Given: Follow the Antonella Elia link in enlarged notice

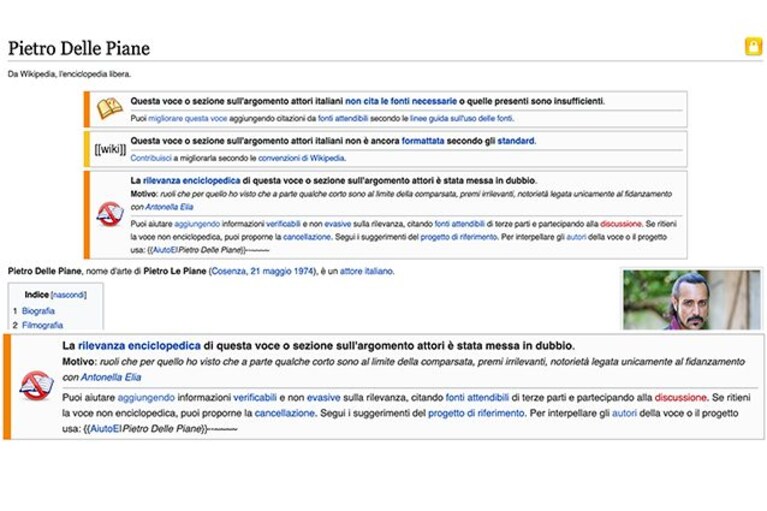Looking at the screenshot, I should pyautogui.click(x=111, y=377).
